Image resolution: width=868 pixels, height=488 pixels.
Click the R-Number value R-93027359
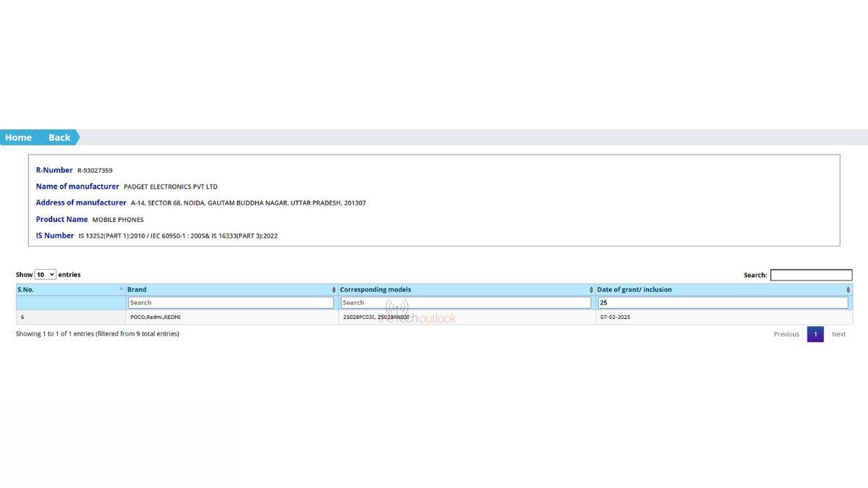coord(95,171)
